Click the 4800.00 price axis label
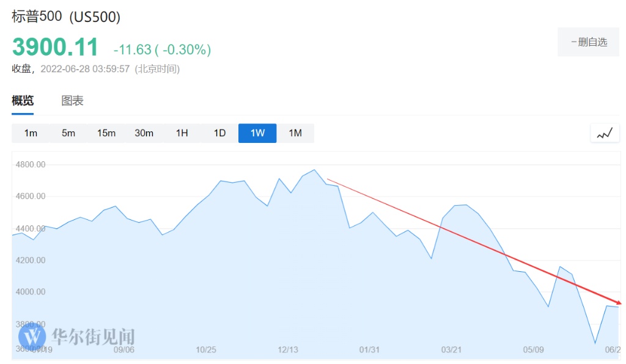The height and width of the screenshot is (364, 626). 32,164
